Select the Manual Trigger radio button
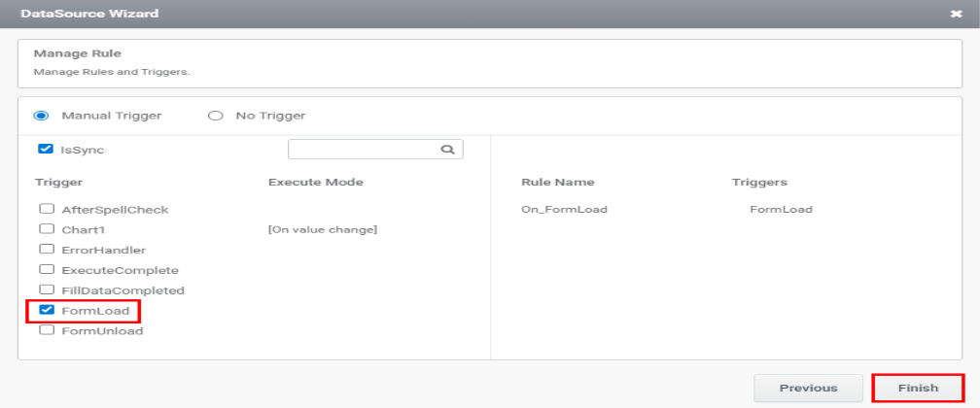 (x=41, y=116)
